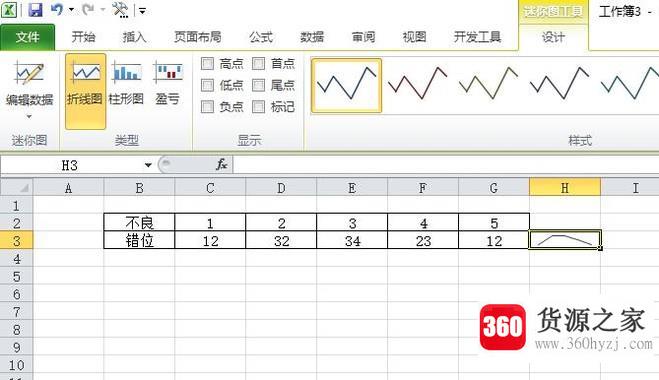Select column B header

pos(140,187)
